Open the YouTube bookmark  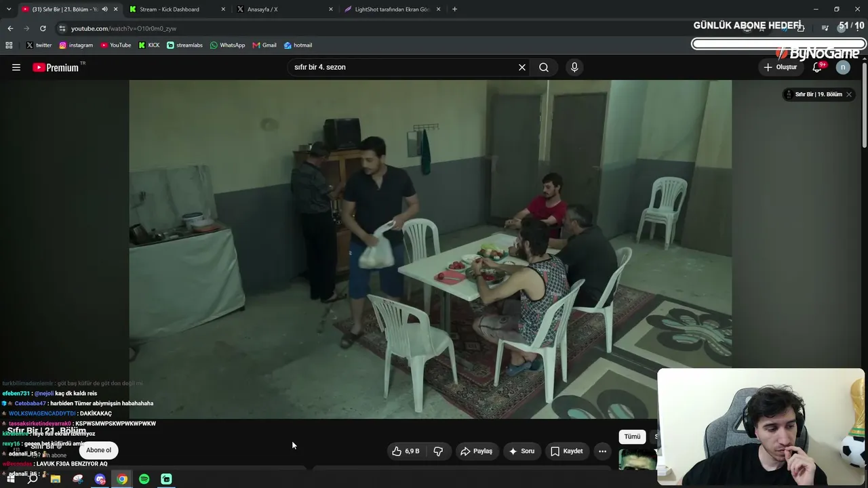click(x=115, y=45)
